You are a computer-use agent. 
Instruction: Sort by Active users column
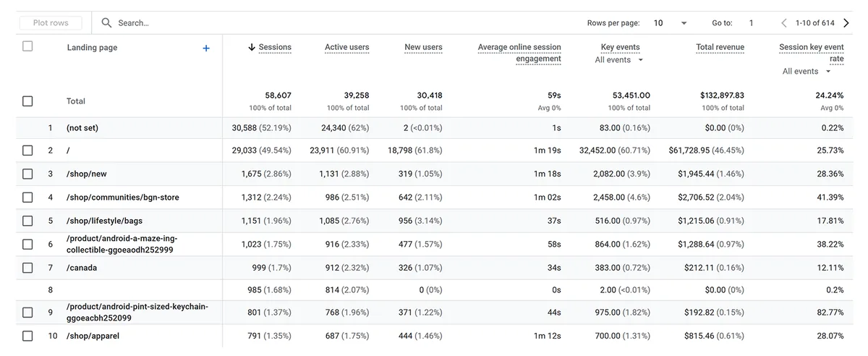(347, 47)
